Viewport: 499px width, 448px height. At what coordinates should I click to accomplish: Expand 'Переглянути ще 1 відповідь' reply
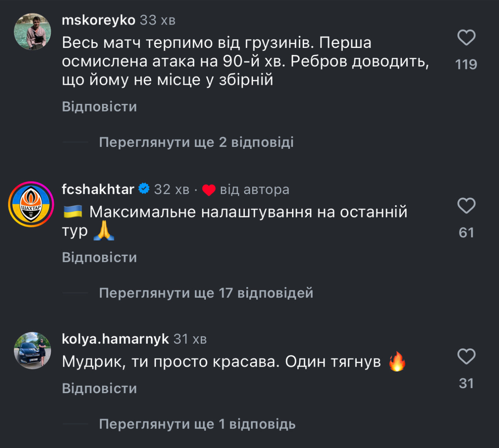pos(197,424)
